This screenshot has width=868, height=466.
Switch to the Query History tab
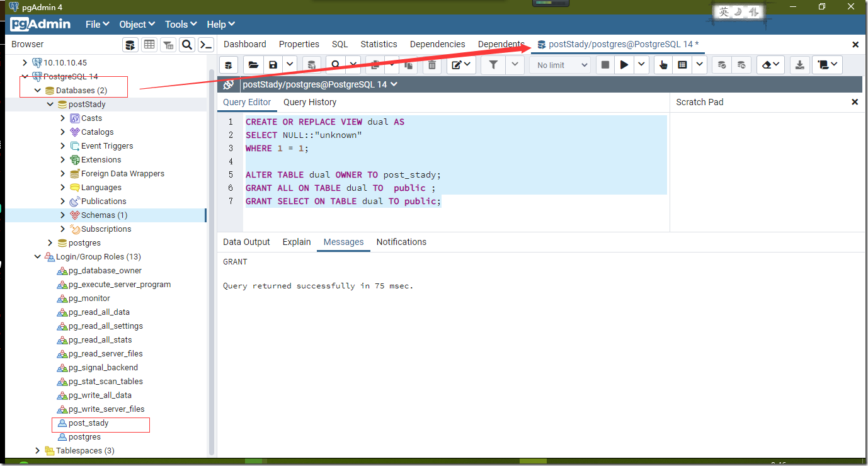coord(310,102)
